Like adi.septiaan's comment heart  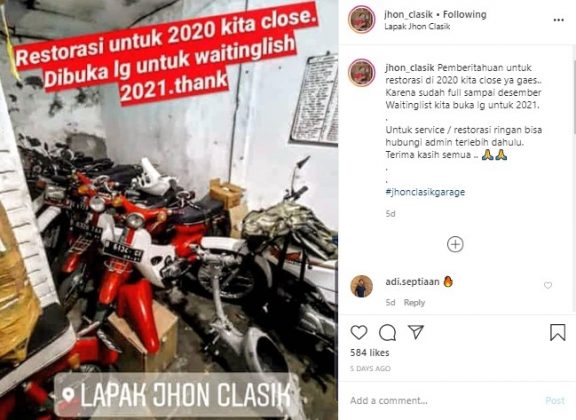548,285
